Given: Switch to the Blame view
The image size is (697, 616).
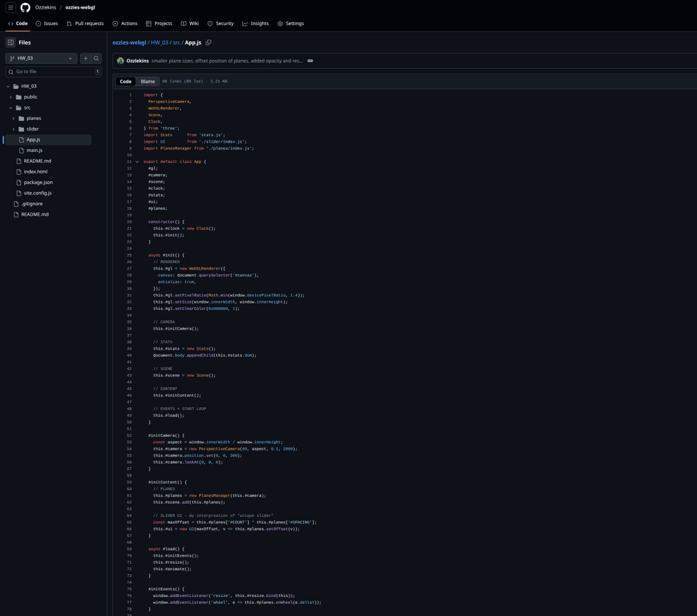Looking at the screenshot, I should [x=148, y=82].
